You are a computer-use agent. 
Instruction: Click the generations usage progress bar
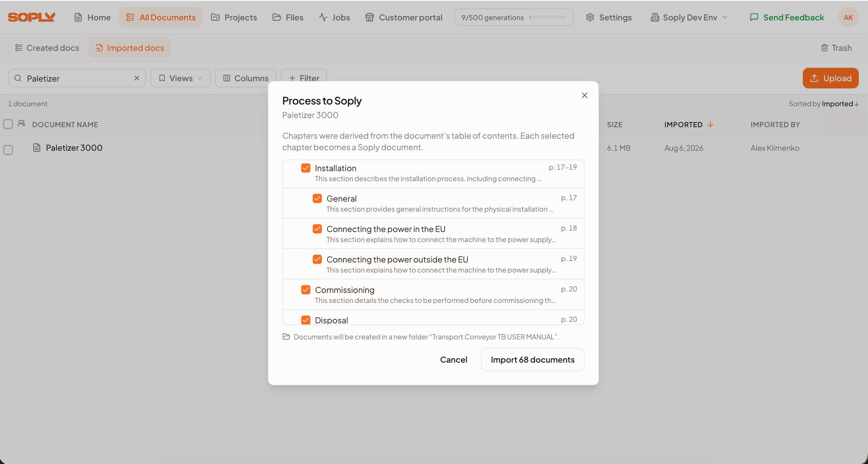pyautogui.click(x=548, y=17)
